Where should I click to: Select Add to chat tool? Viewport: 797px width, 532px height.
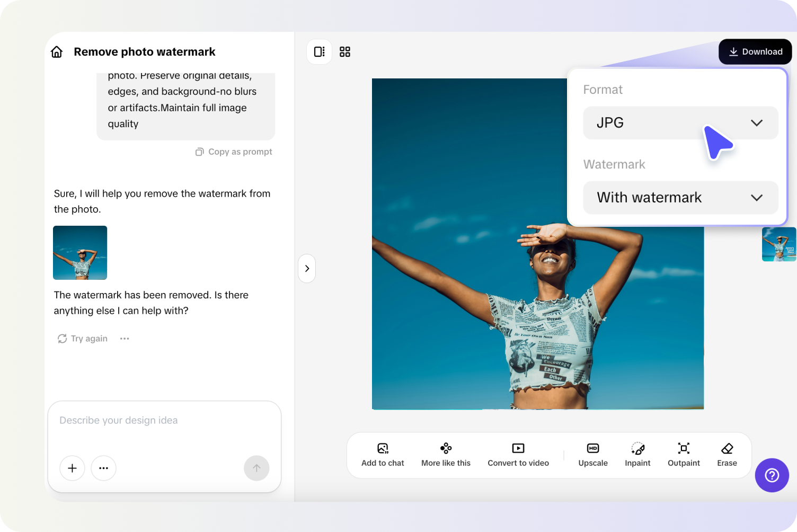[x=383, y=455]
